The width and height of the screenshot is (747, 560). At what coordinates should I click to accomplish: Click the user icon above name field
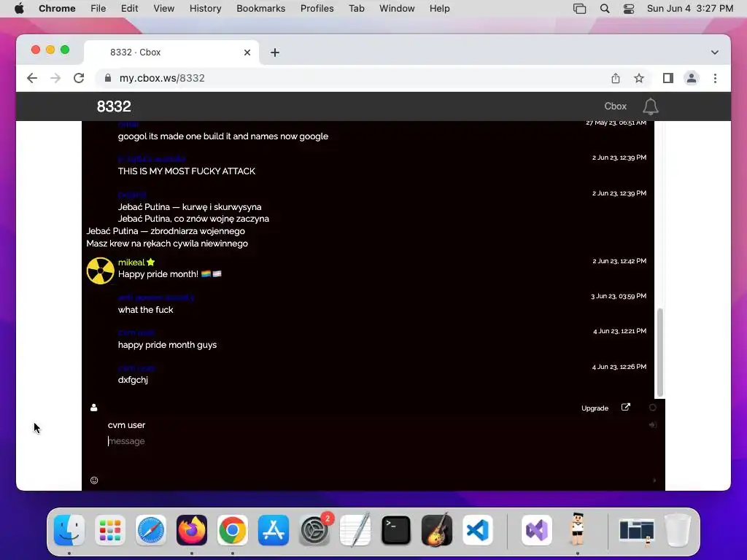[x=94, y=408]
